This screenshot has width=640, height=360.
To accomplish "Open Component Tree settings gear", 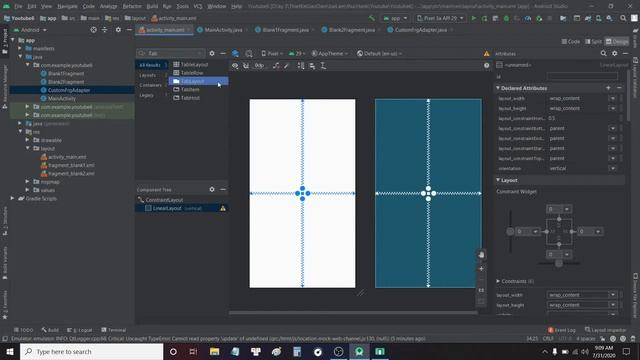I will (212, 189).
